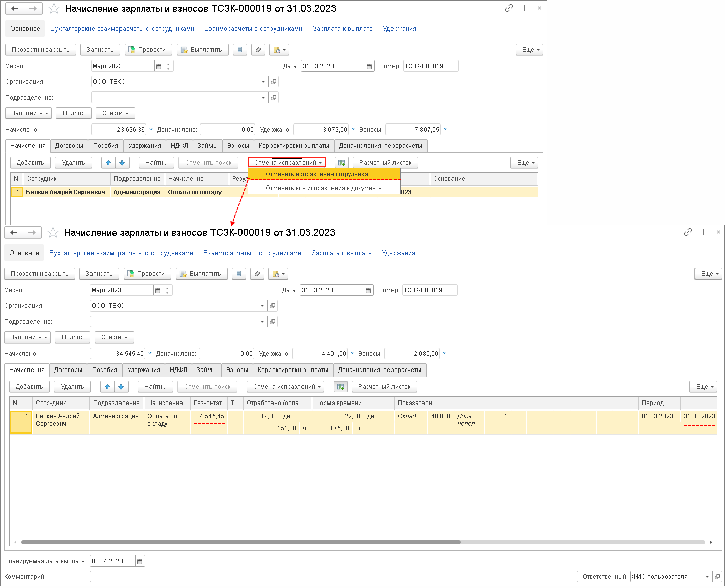725x588 pixels.
Task: Open the Удержания tab in the lower window
Action: coord(144,370)
